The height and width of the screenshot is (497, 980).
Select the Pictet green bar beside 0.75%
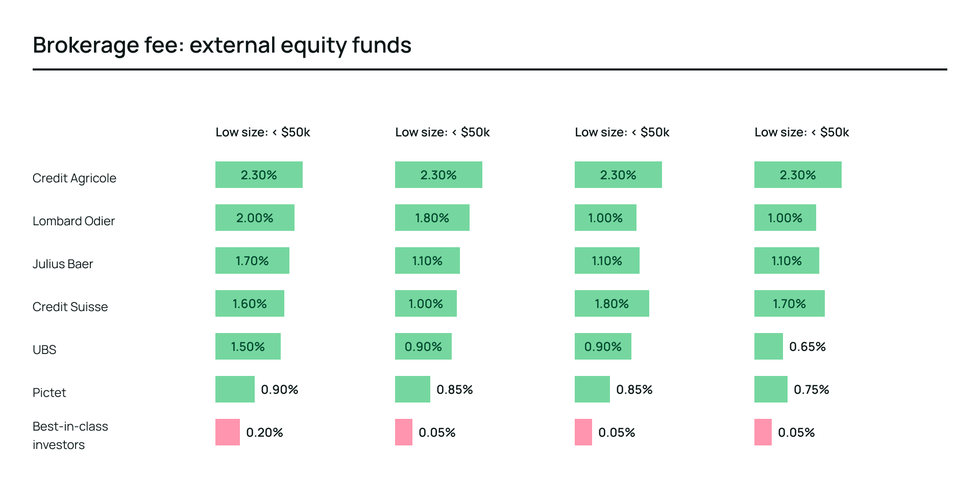tap(771, 389)
